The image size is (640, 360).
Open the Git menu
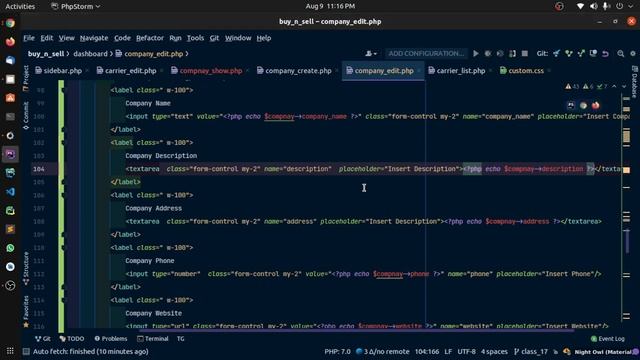(214, 38)
